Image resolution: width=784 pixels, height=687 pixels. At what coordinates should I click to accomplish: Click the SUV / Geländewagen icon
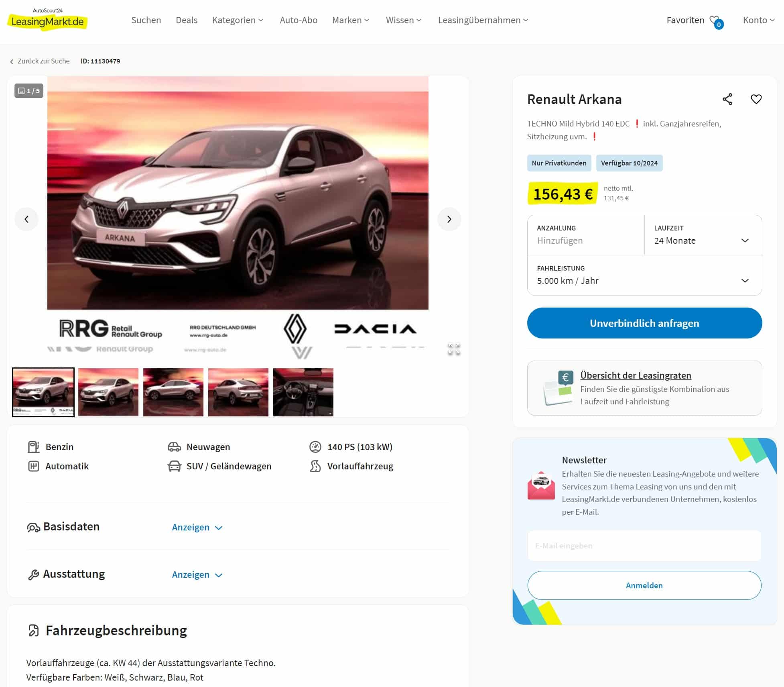click(174, 466)
